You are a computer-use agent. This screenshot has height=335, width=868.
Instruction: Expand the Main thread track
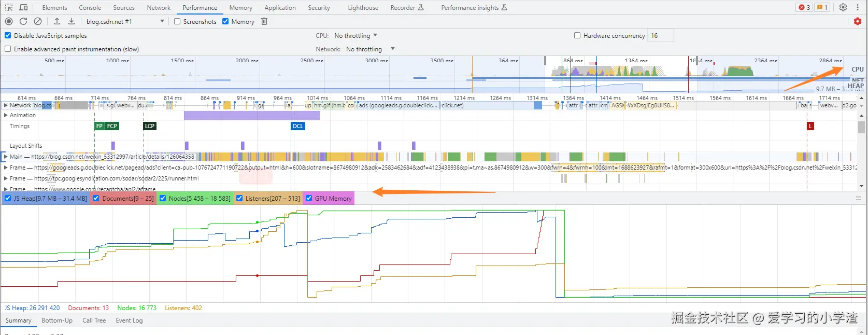click(6, 157)
